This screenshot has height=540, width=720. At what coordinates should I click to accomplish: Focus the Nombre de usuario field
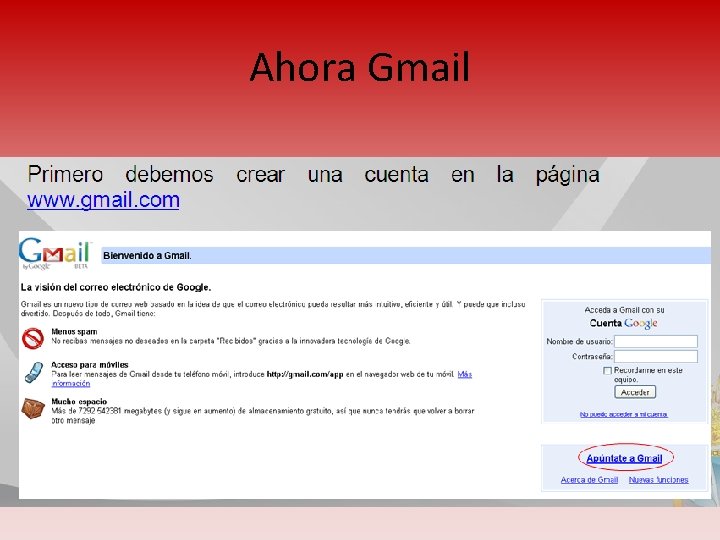656,341
